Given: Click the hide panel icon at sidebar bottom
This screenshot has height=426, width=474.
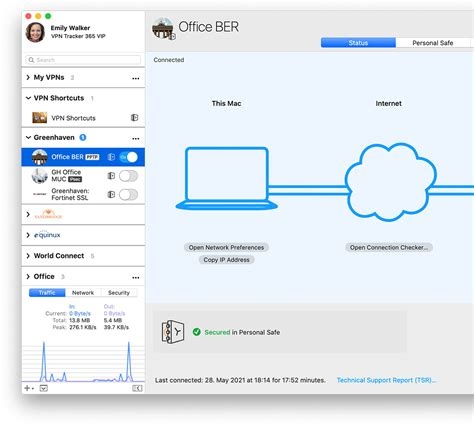Looking at the screenshot, I should [44, 388].
